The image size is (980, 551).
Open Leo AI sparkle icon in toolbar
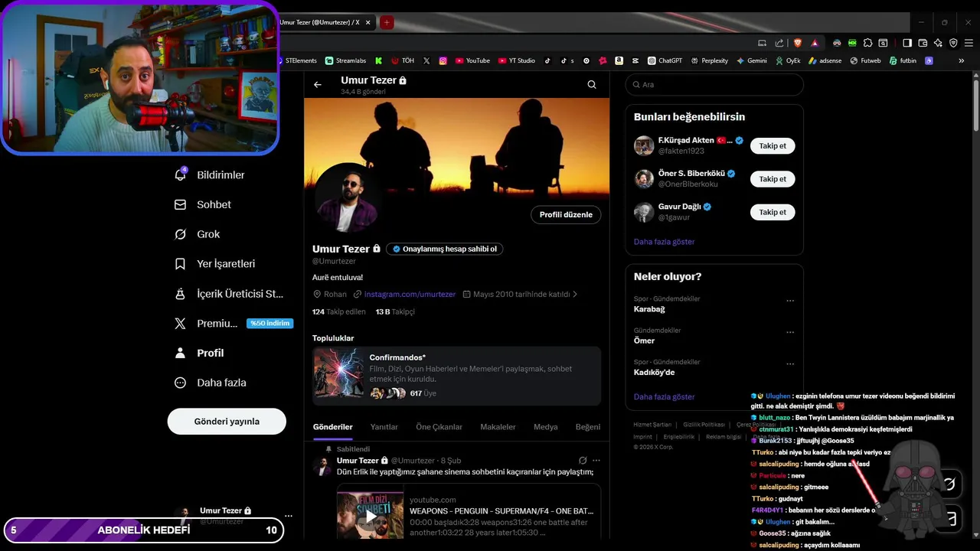(x=938, y=43)
